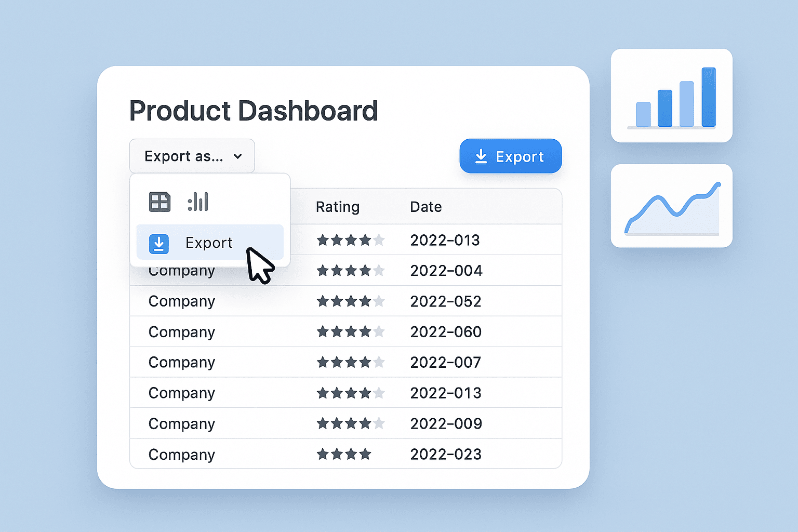
Task: Click Company in the 2022-007 row
Action: tap(181, 363)
